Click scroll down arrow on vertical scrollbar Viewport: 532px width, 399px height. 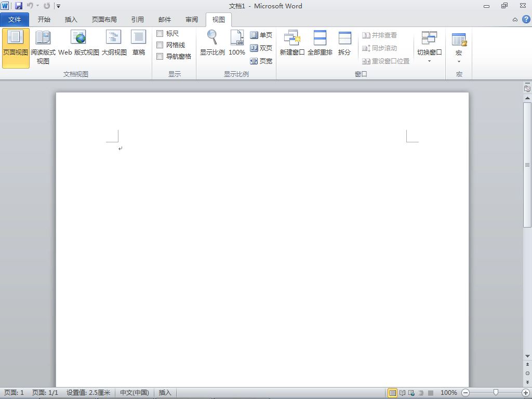click(527, 356)
